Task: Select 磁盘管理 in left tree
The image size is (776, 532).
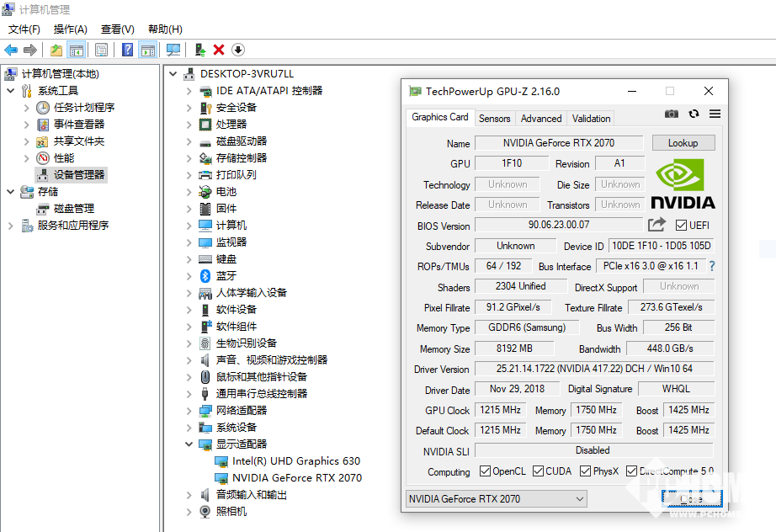Action: click(x=74, y=209)
